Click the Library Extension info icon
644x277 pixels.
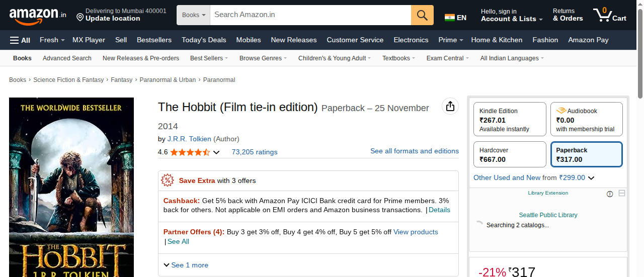click(x=610, y=194)
